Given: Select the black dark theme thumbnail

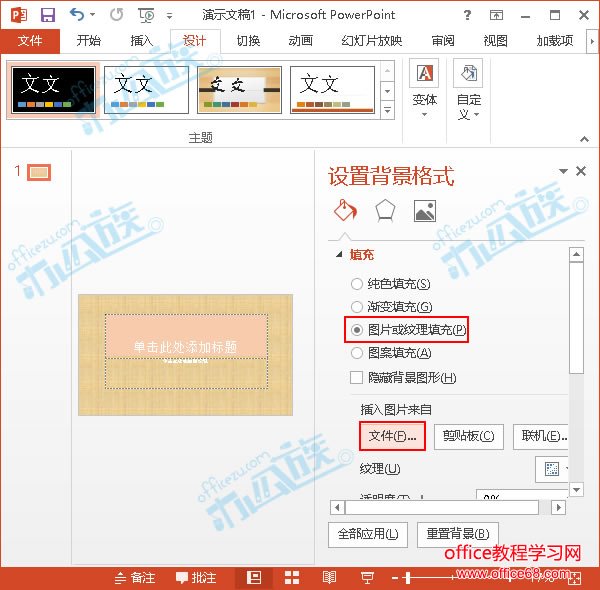Looking at the screenshot, I should click(53, 90).
